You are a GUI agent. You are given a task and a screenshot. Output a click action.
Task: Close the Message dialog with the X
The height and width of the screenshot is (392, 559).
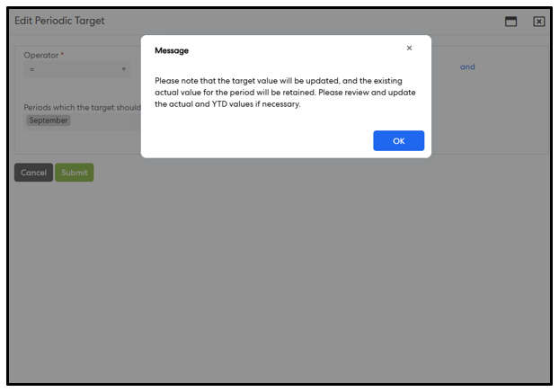click(x=409, y=49)
